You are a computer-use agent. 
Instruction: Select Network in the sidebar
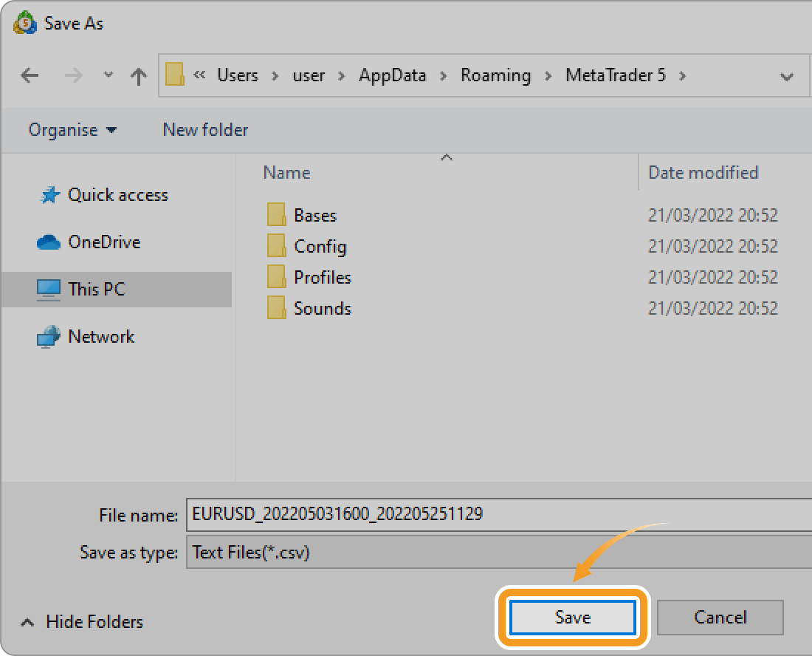point(101,337)
